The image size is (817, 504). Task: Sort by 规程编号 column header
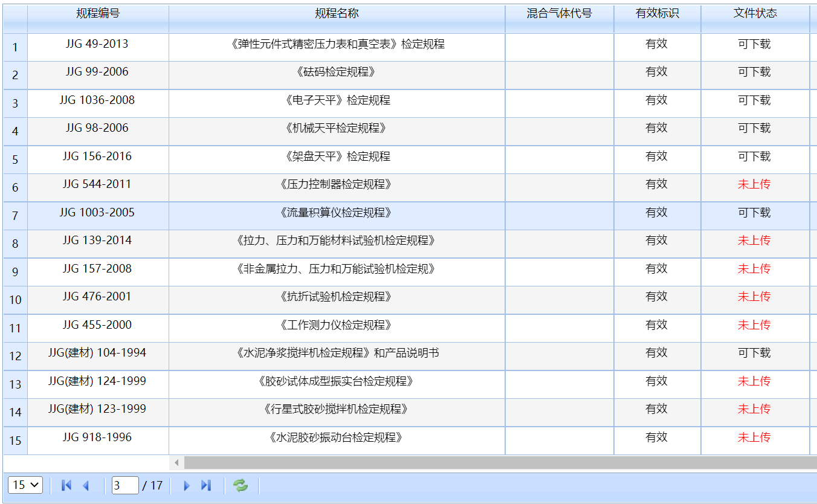[98, 13]
